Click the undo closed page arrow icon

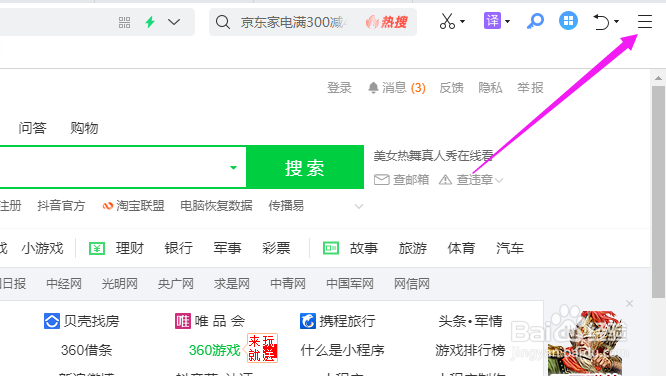click(x=601, y=22)
